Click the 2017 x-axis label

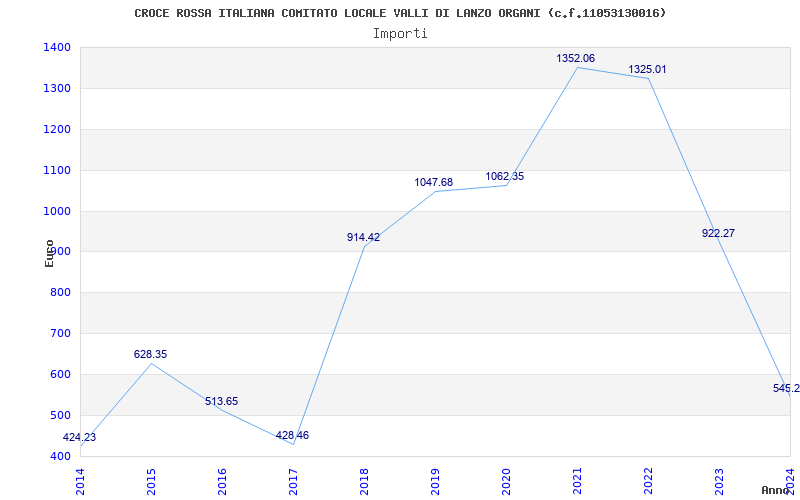[x=293, y=482]
